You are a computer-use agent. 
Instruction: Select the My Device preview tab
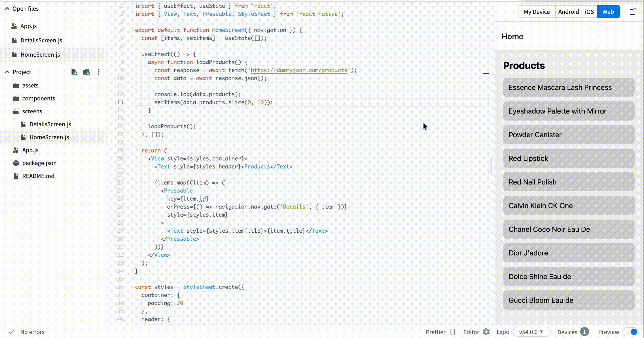pos(536,12)
